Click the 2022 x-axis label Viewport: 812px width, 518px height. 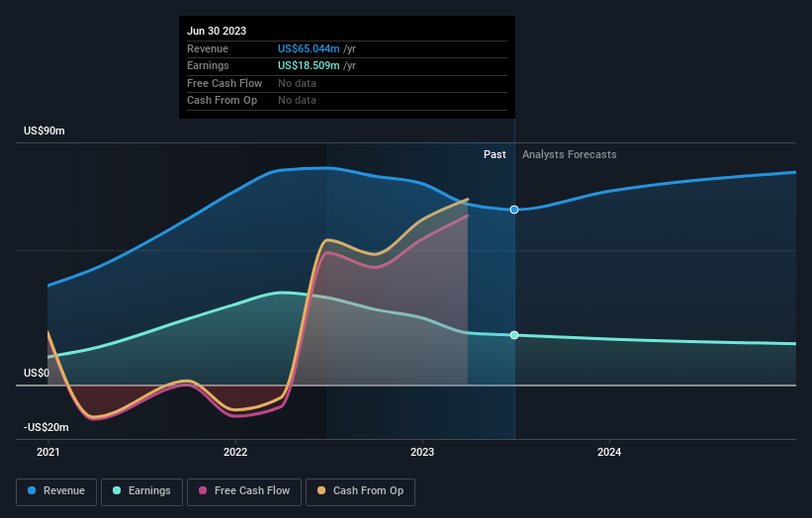tap(235, 453)
